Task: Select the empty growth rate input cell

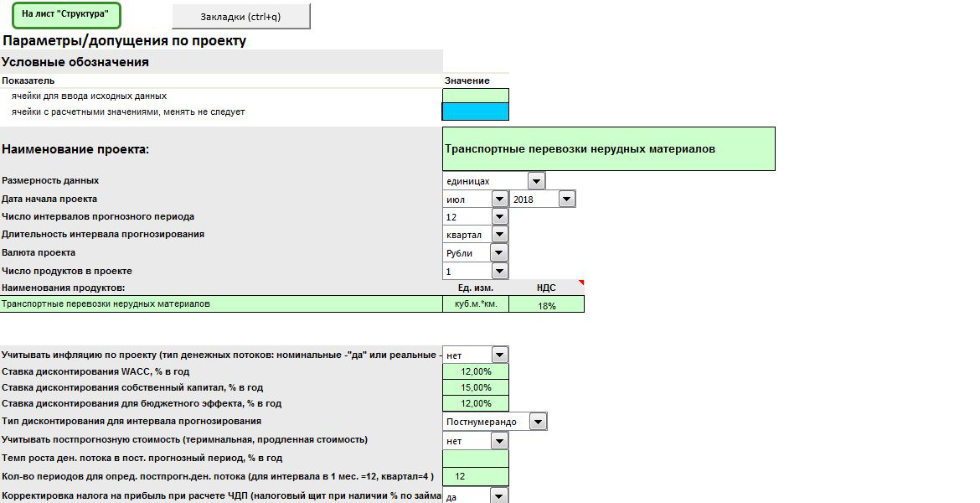Action: 476,458
